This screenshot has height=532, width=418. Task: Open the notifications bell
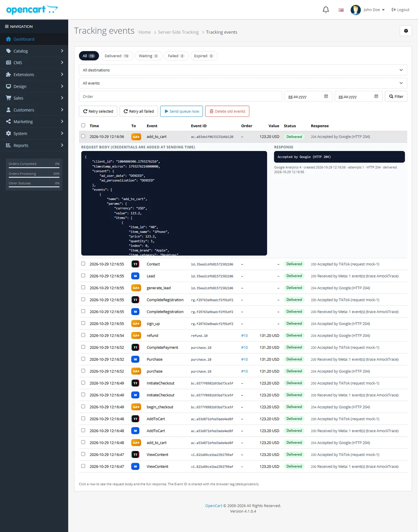[x=326, y=10]
